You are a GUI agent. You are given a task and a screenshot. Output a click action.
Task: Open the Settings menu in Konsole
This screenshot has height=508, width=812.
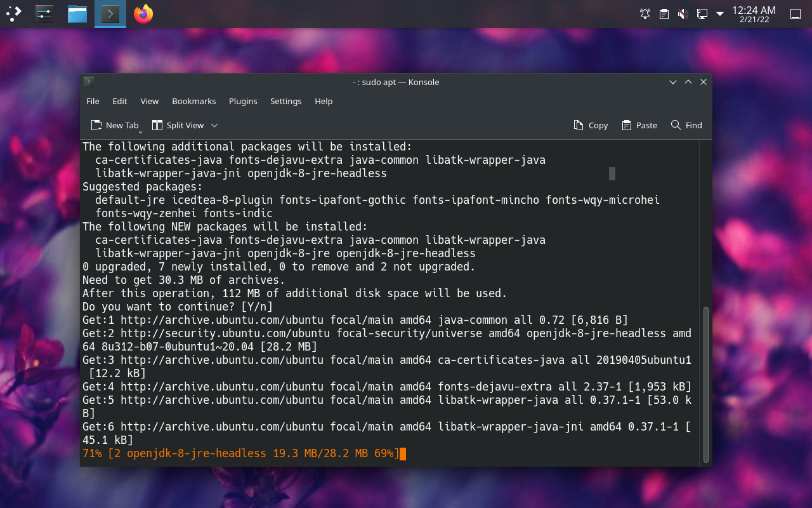(285, 101)
